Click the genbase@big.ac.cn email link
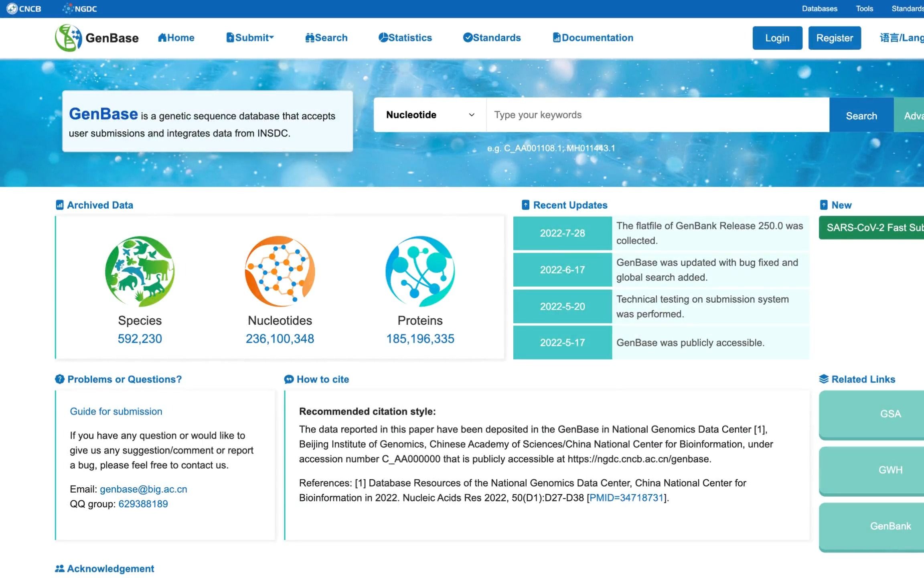The height and width of the screenshot is (578, 924). pos(144,489)
